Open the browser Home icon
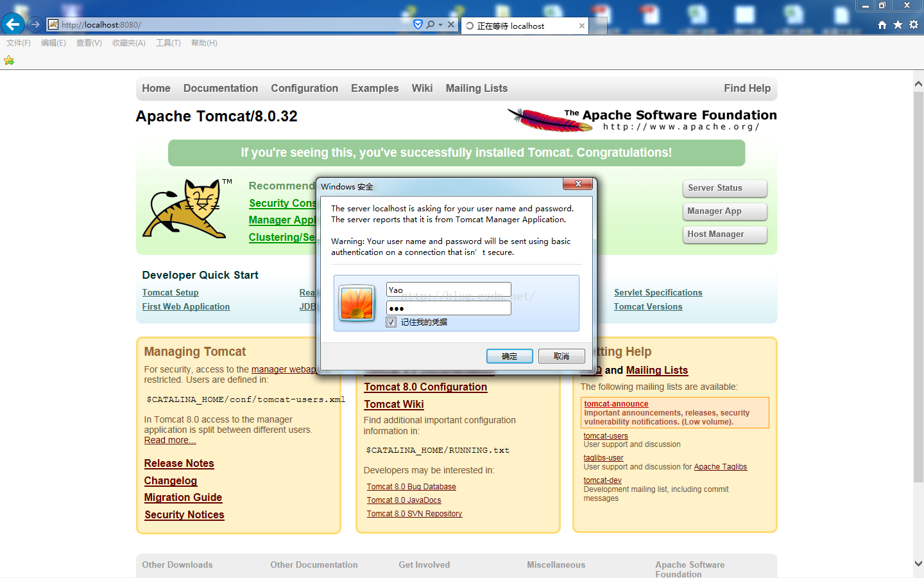The height and width of the screenshot is (578, 924). point(882,24)
